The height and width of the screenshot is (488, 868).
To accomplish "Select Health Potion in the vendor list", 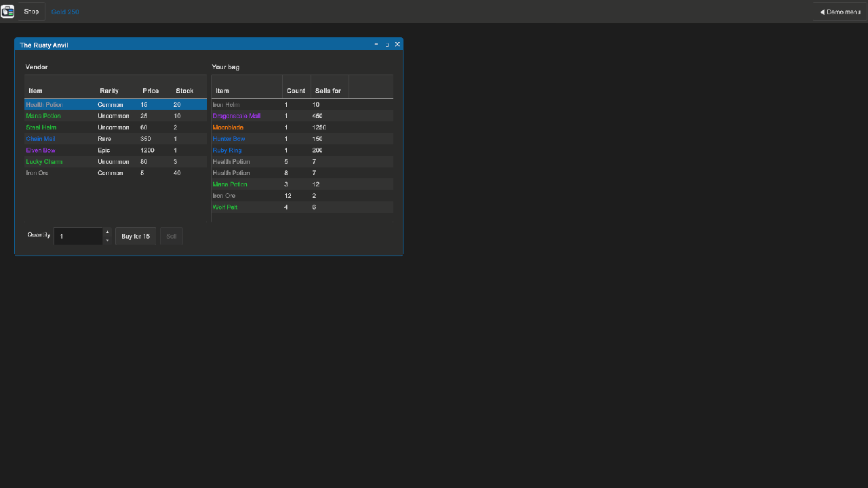I will (x=115, y=104).
